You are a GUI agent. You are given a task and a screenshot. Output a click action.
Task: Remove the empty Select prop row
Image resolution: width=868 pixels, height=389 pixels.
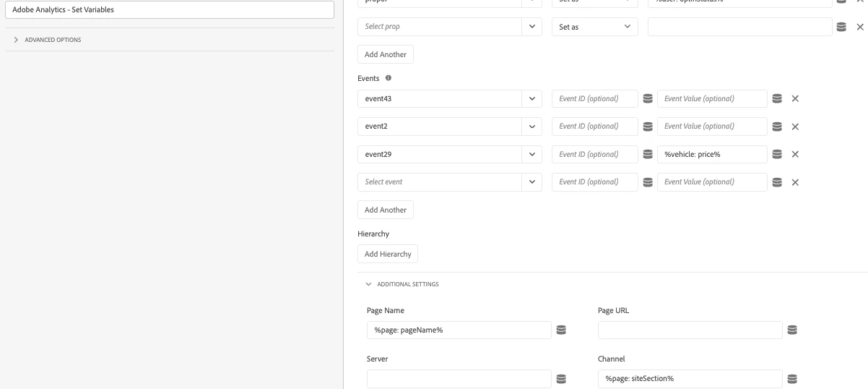pyautogui.click(x=860, y=27)
